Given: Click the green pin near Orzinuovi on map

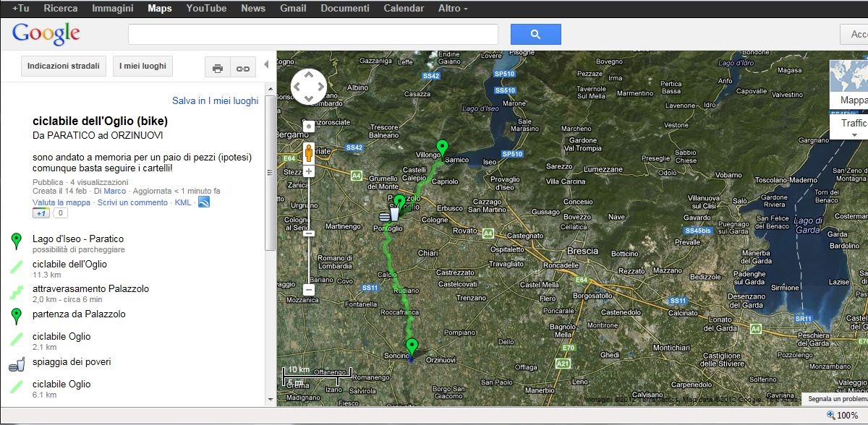Looking at the screenshot, I should click(412, 347).
